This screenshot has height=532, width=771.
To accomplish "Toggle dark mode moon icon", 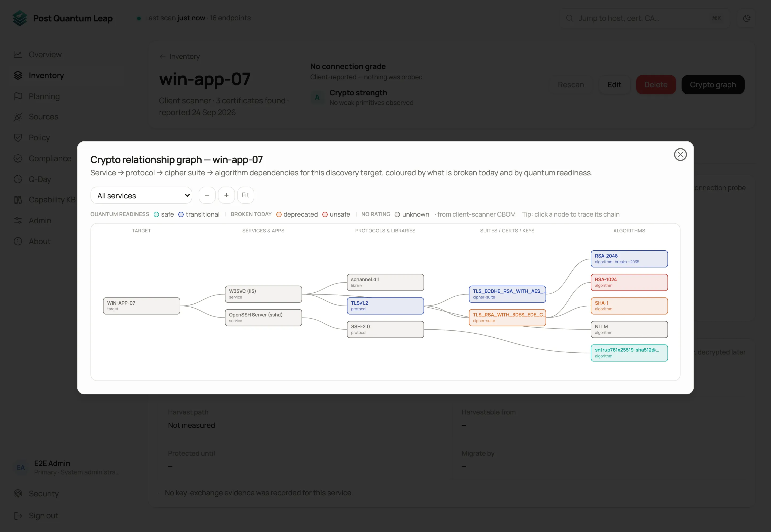I will click(746, 18).
